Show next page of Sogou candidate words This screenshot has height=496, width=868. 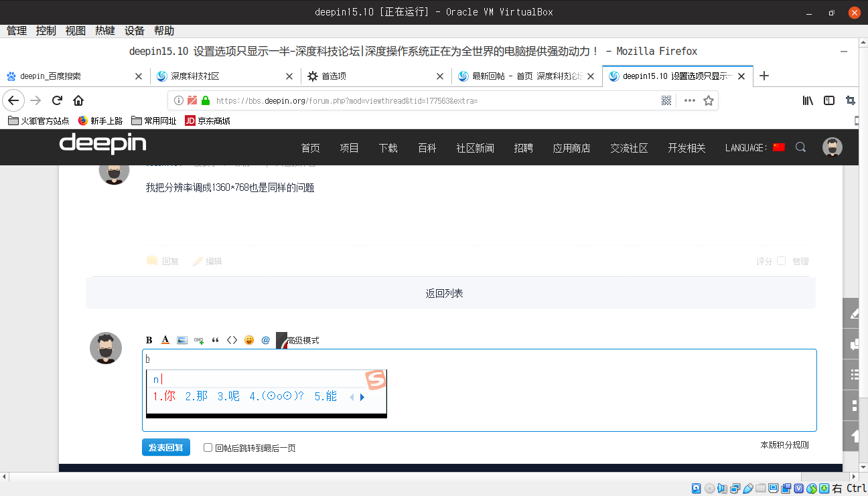click(x=362, y=396)
